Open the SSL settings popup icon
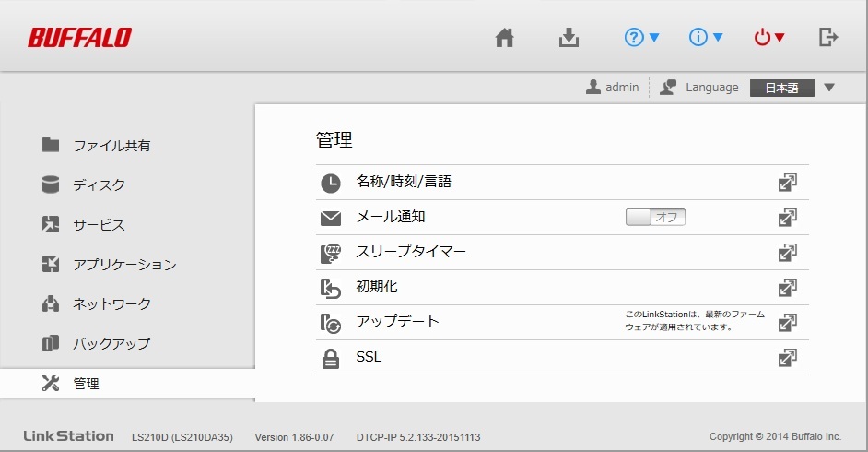The image size is (868, 452). (787, 358)
